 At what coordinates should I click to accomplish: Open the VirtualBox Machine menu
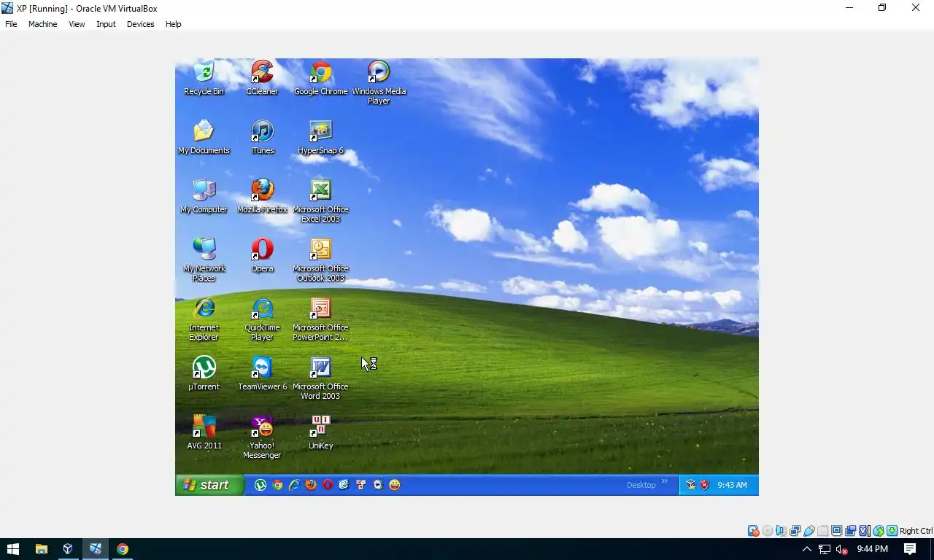42,24
